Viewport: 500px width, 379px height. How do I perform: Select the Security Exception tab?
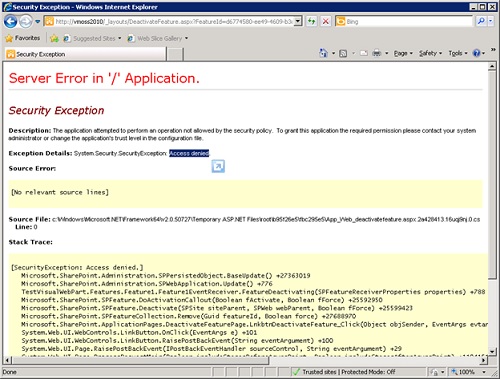click(86, 54)
